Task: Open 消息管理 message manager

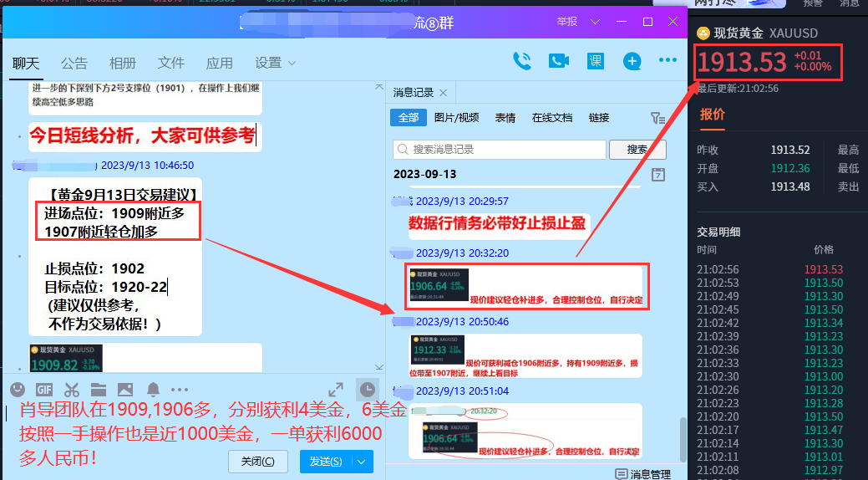Action: (x=643, y=474)
